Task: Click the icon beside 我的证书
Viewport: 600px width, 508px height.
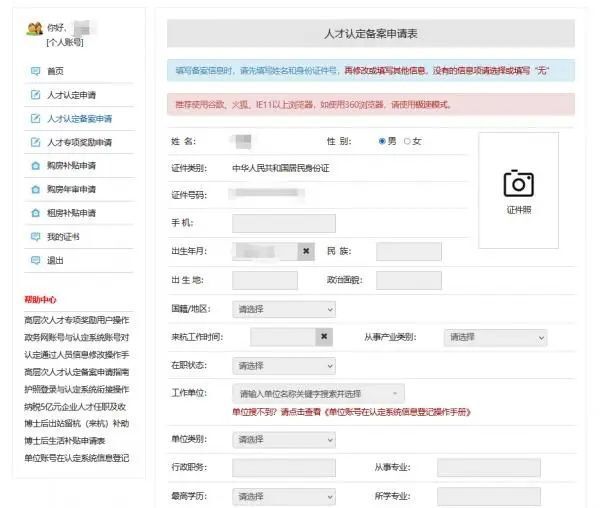Action: pos(35,237)
